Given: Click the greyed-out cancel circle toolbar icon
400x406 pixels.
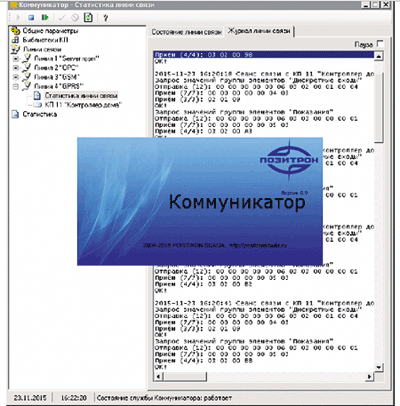Looking at the screenshot, I should coord(75,17).
